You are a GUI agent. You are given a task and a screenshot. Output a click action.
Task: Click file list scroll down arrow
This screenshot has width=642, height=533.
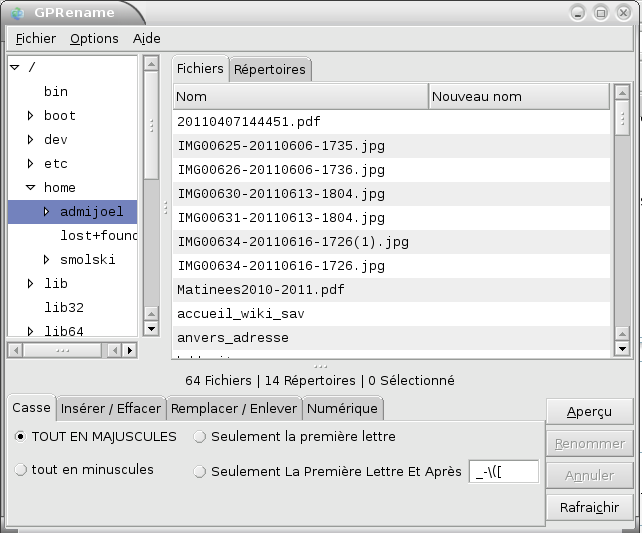point(622,348)
